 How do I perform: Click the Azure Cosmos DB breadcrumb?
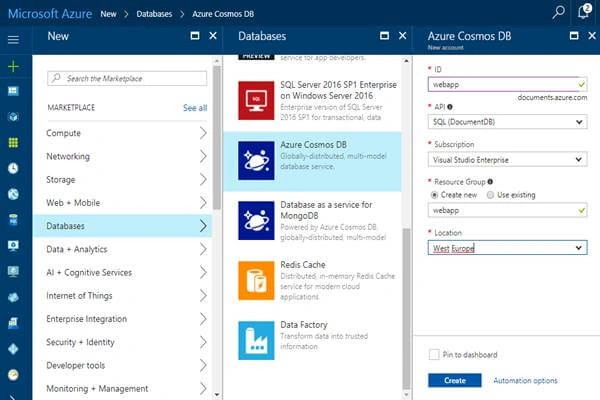pyautogui.click(x=223, y=14)
